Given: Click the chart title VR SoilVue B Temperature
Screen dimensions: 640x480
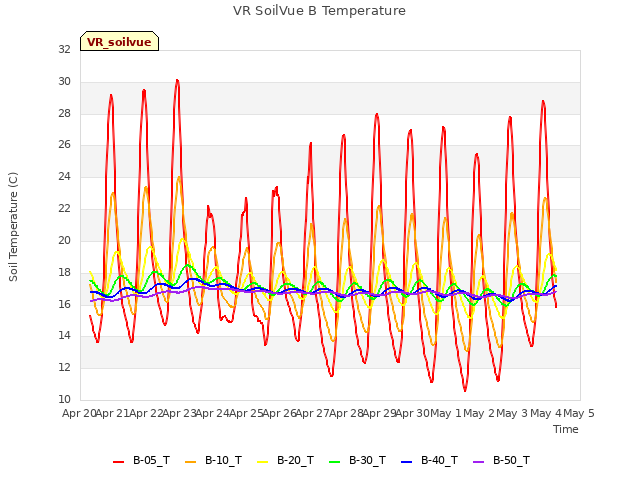Looking at the screenshot, I should point(319,11).
